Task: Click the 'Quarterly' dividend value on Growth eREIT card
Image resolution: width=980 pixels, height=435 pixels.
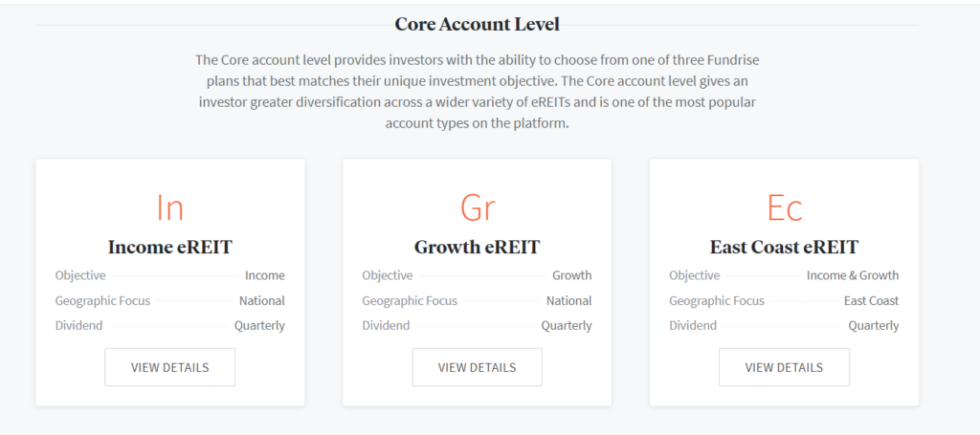Action: coord(567,326)
